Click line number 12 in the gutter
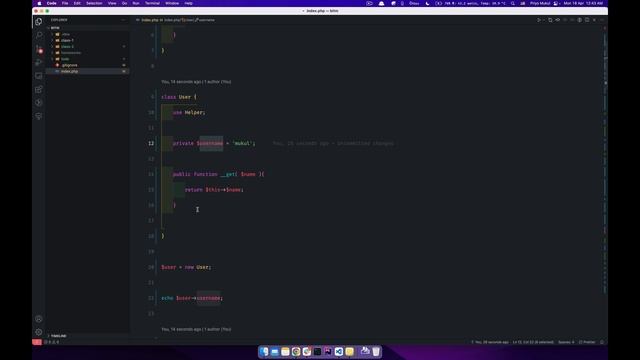Screen dimensions: 640x360 [x=151, y=143]
